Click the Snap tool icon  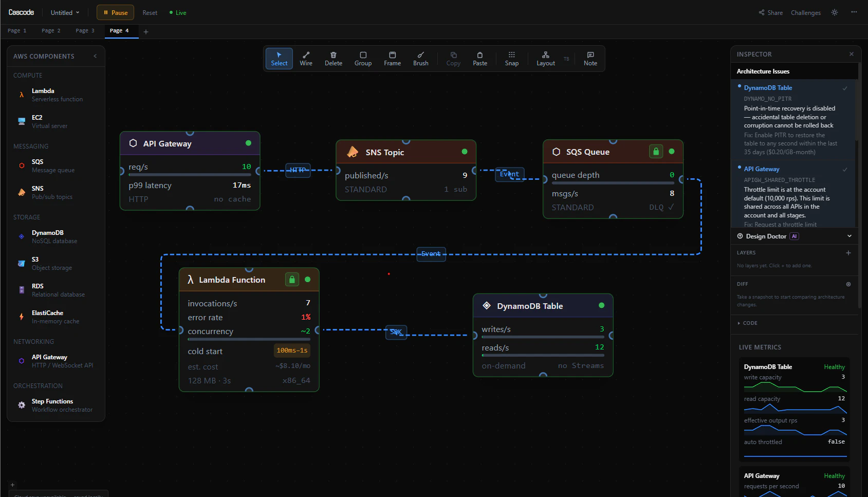coord(511,58)
